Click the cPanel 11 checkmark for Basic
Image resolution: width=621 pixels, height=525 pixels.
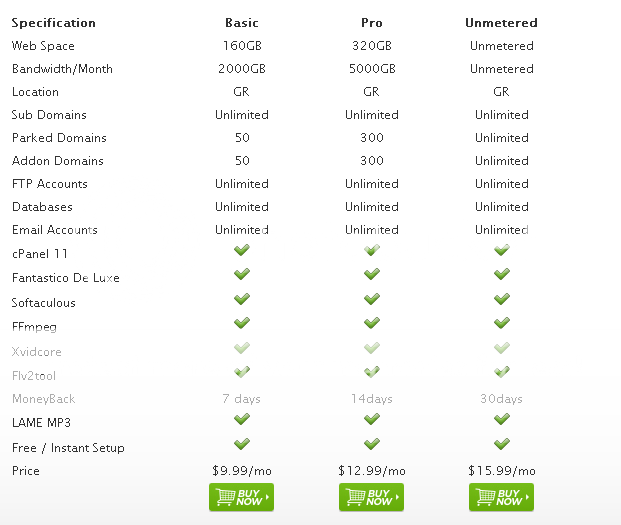click(x=242, y=250)
